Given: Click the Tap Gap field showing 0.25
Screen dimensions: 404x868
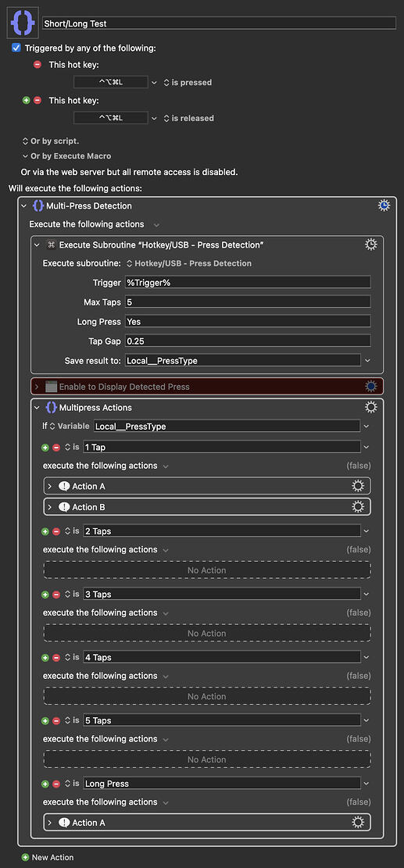Looking at the screenshot, I should [x=248, y=341].
